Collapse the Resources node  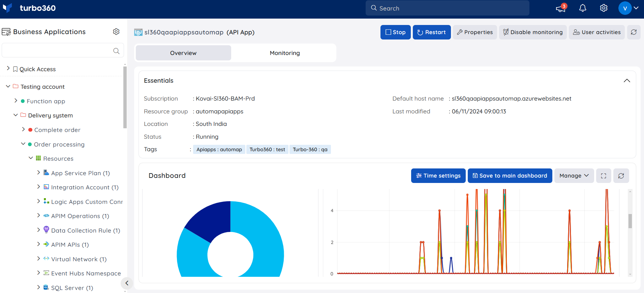[x=31, y=158]
